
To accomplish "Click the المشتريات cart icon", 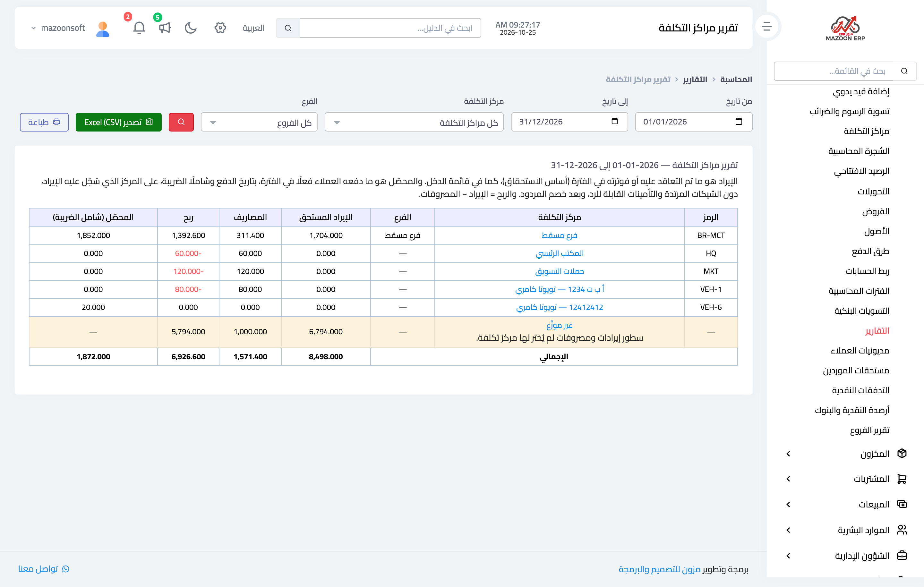I will point(902,479).
